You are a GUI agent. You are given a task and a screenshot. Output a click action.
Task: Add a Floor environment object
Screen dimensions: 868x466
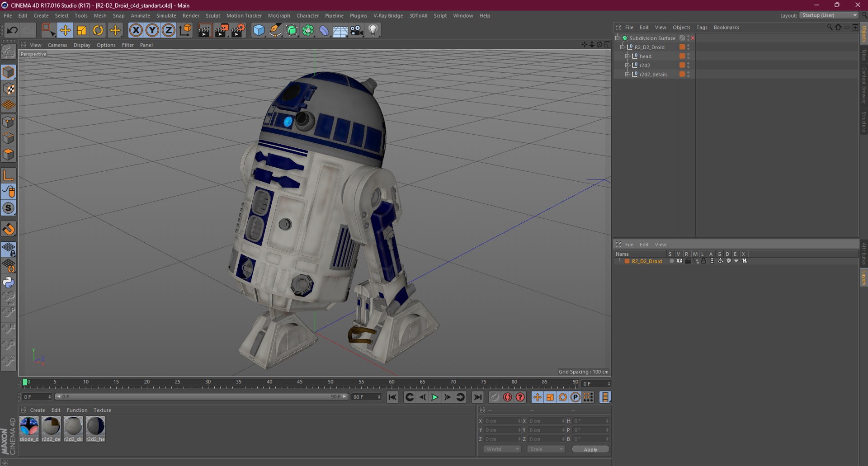[x=340, y=30]
